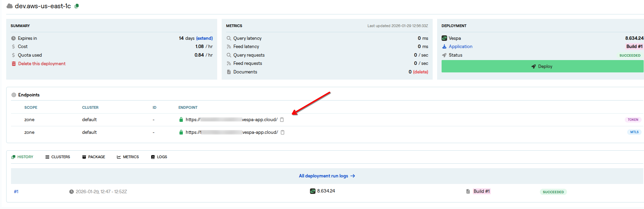Click the Vespa logo in history row
Screen dimensions: 644x209
click(x=313, y=191)
